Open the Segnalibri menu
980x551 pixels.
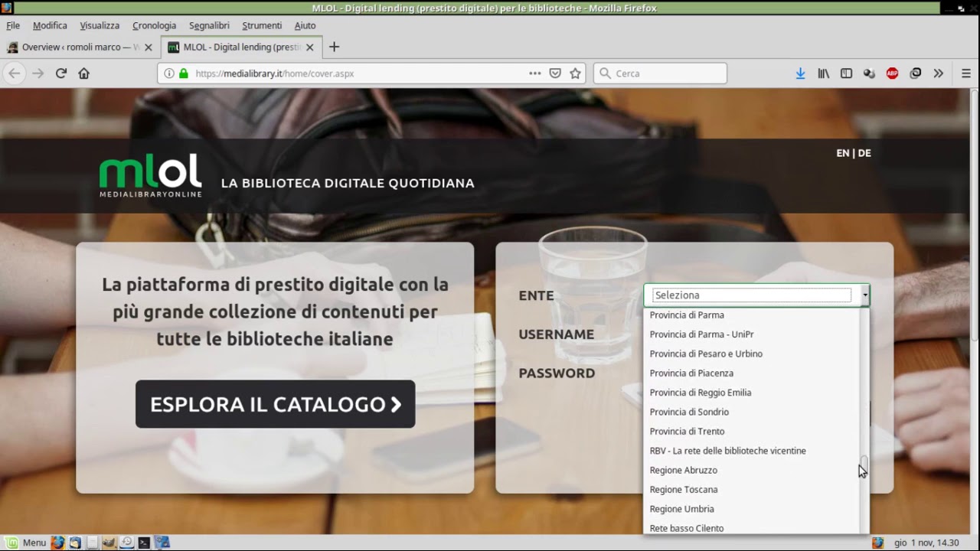click(209, 25)
